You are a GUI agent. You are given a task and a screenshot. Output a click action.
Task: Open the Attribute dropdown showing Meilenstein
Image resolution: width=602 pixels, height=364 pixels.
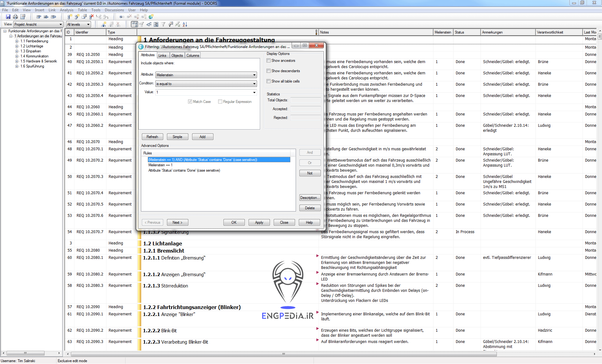(x=254, y=75)
